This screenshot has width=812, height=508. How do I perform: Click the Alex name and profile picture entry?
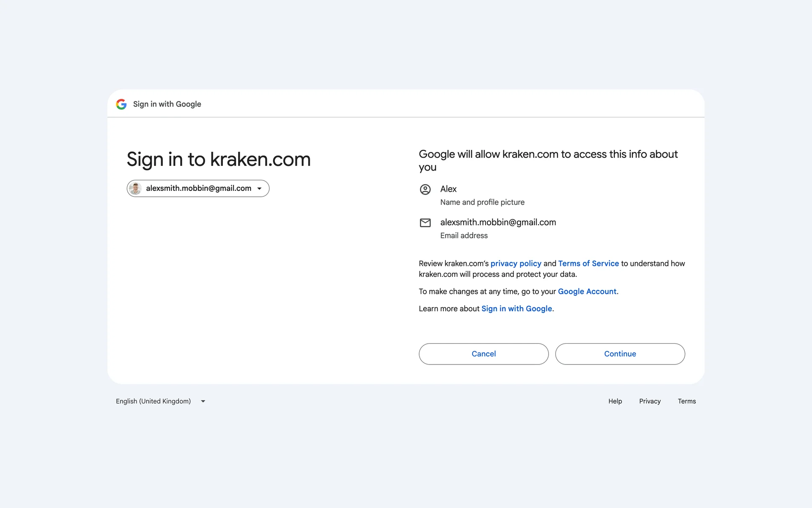tap(482, 195)
